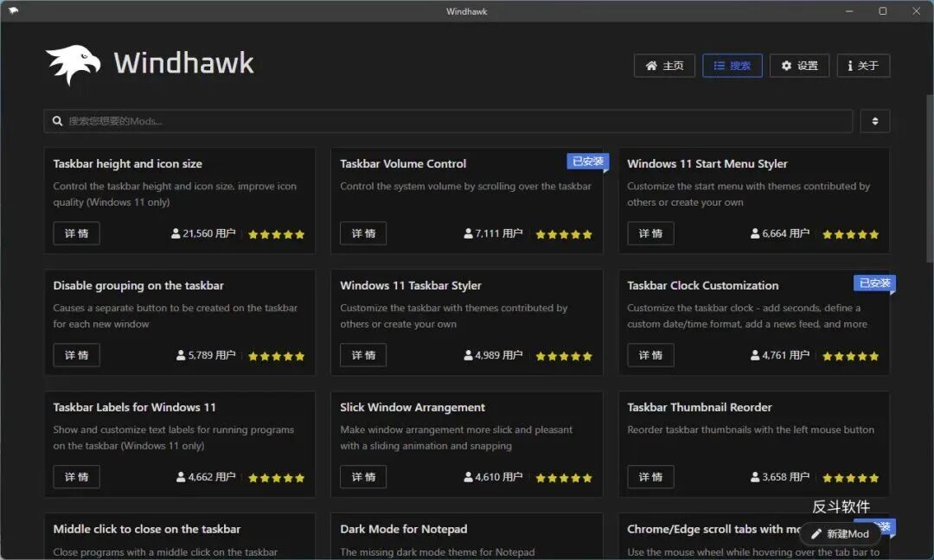
Task: Click the 4,662 用户 user count
Action: point(206,477)
